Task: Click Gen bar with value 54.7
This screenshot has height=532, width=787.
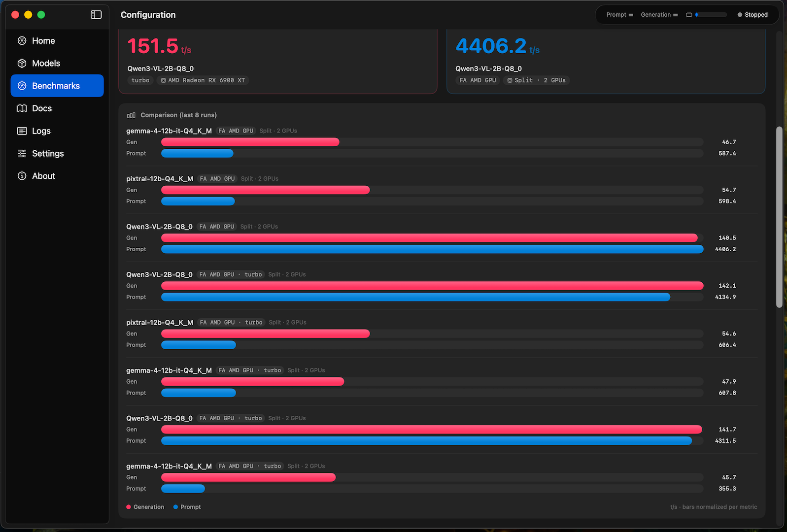Action: click(x=266, y=190)
